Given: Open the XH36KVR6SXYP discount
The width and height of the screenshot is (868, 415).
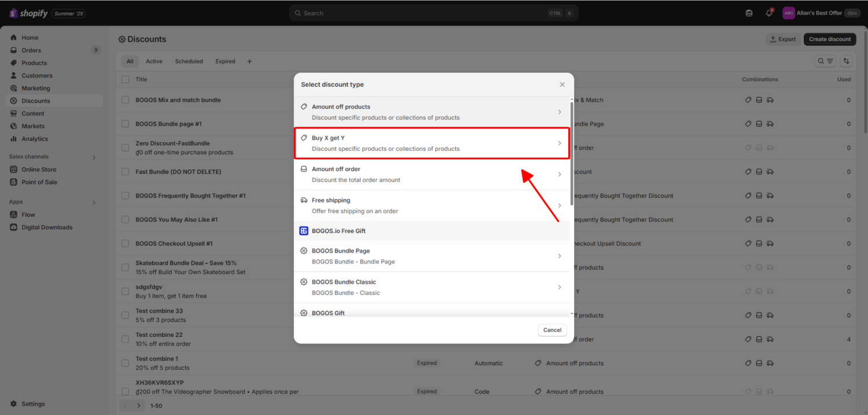Looking at the screenshot, I should pyautogui.click(x=160, y=383).
